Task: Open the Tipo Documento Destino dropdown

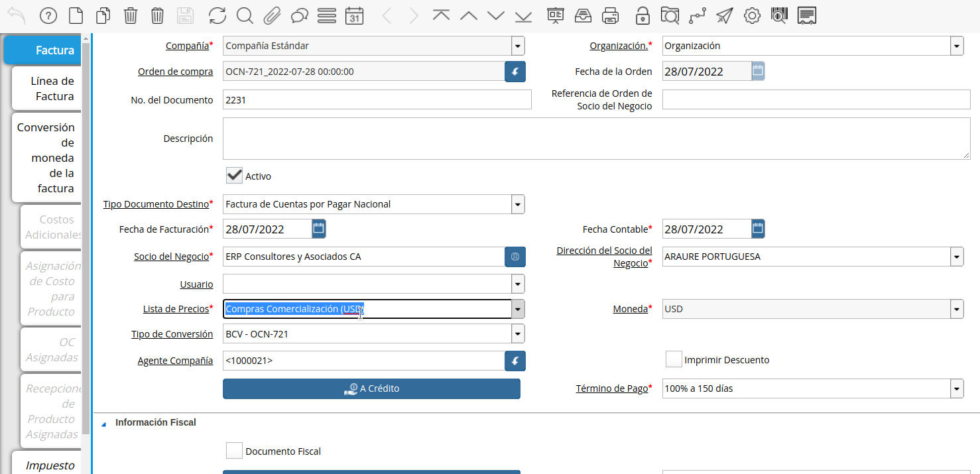Action: coord(517,204)
